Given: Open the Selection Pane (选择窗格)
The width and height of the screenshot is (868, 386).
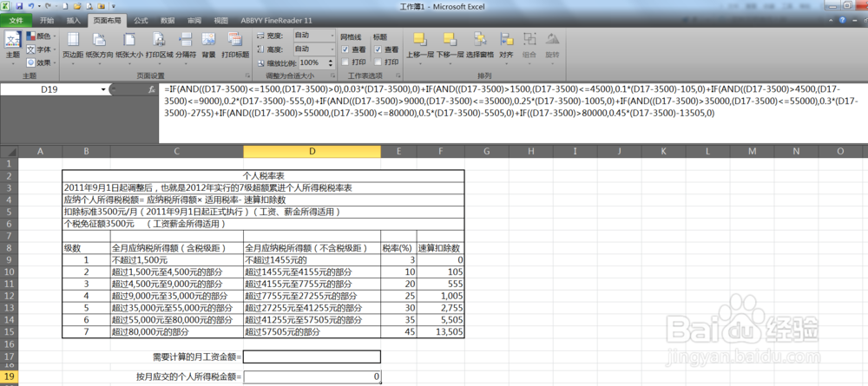Looking at the screenshot, I should 479,46.
